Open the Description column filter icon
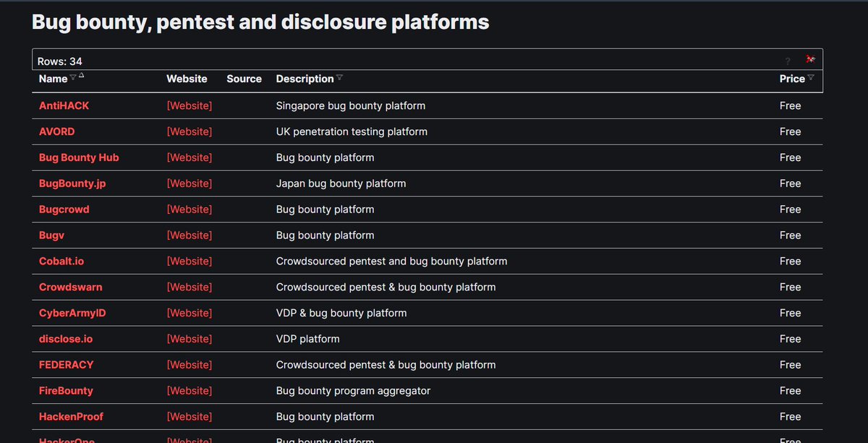Image resolution: width=868 pixels, height=443 pixels. [x=340, y=78]
